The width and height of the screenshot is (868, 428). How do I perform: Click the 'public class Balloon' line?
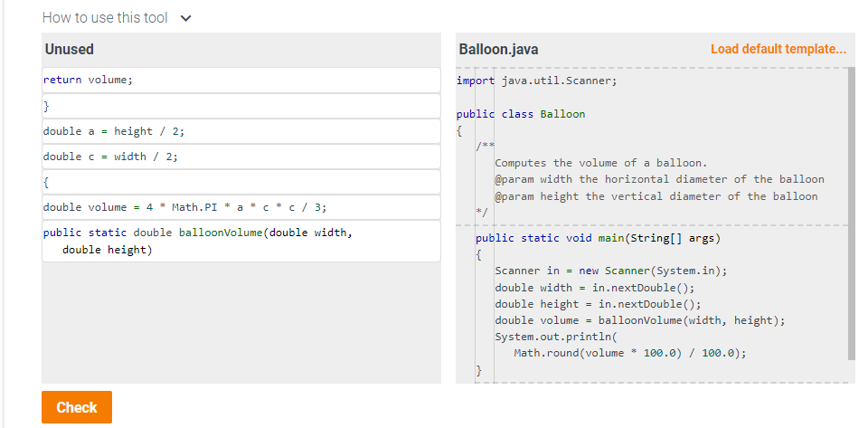(521, 114)
